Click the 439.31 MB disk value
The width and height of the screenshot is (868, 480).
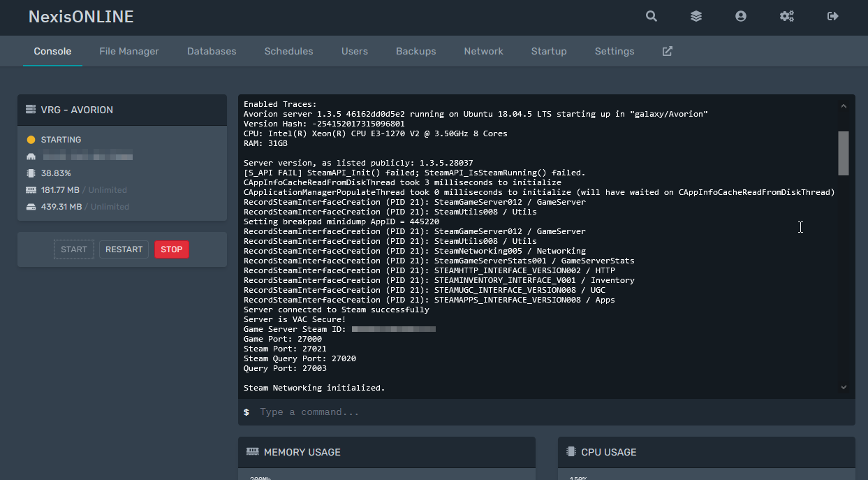61,207
